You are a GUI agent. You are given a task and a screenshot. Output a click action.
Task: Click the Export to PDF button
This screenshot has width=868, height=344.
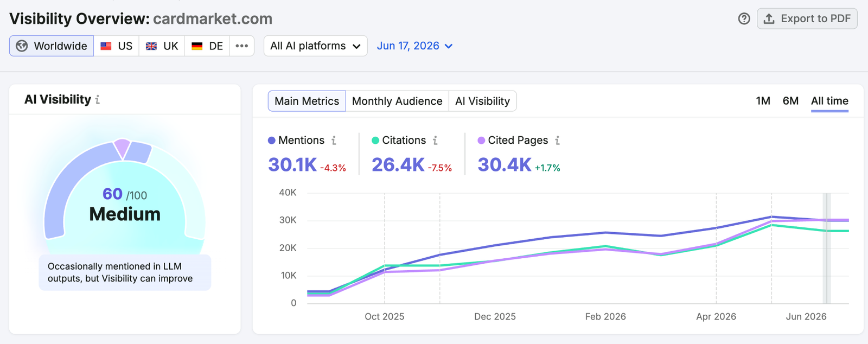click(x=807, y=18)
